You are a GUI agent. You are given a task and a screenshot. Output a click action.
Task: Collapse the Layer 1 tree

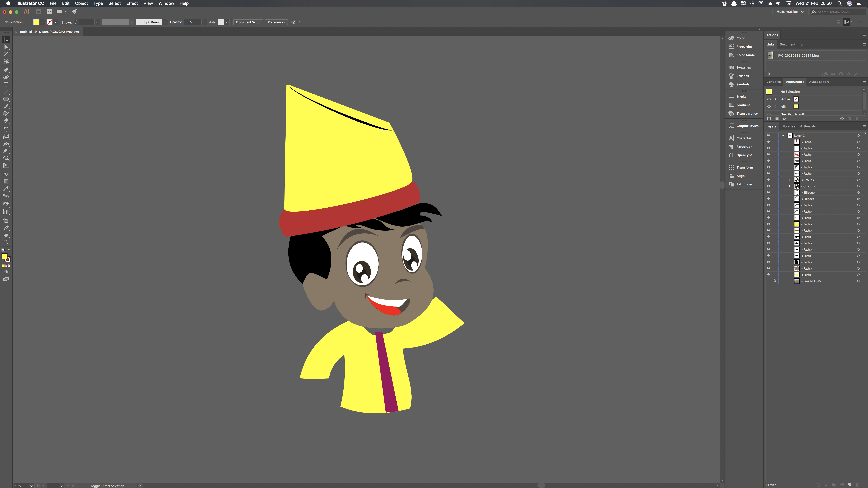(x=783, y=135)
